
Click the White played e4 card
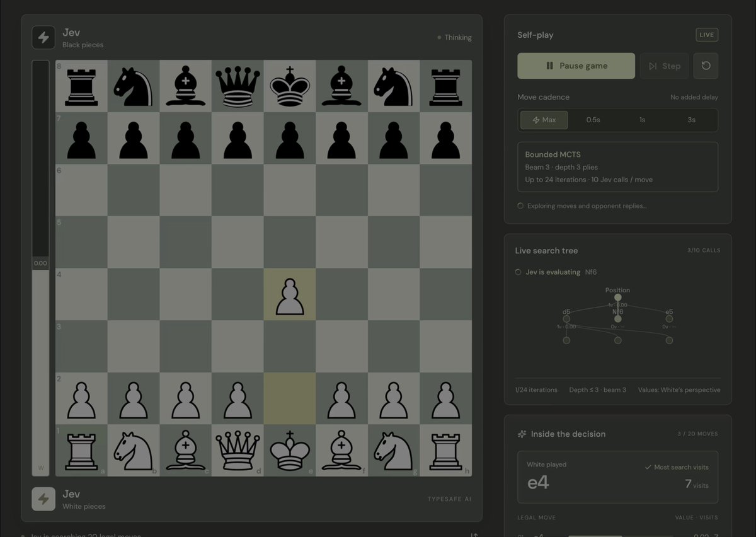[617, 477]
